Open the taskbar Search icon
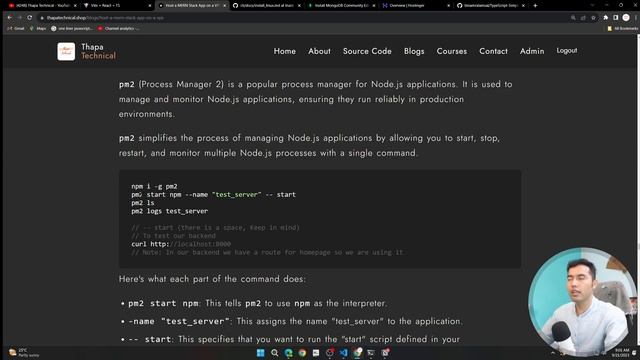Image resolution: width=640 pixels, height=360 pixels. (x=274, y=353)
